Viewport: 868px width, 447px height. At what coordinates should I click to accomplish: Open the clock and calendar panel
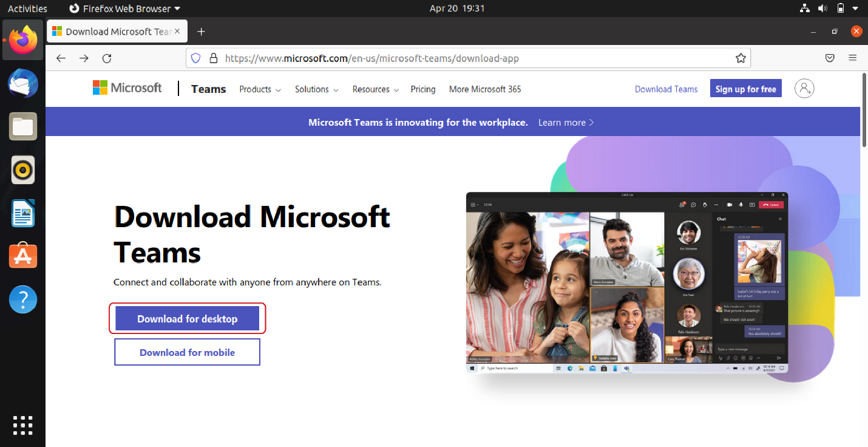coord(457,9)
